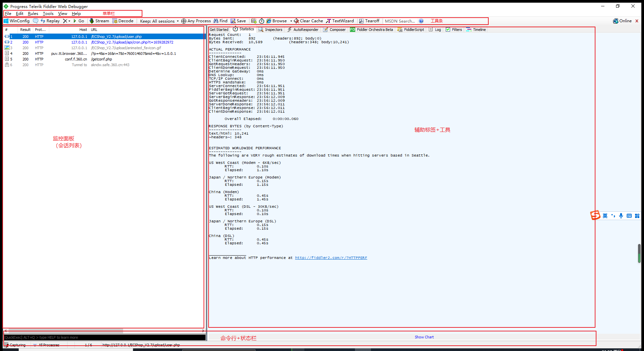644x351 pixels.
Task: Click Go to resume breakpoints
Action: [x=79, y=21]
